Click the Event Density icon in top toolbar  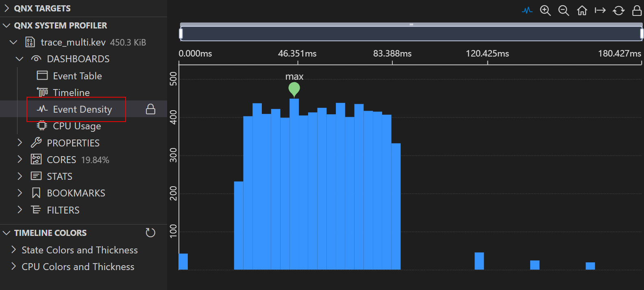[x=527, y=11]
